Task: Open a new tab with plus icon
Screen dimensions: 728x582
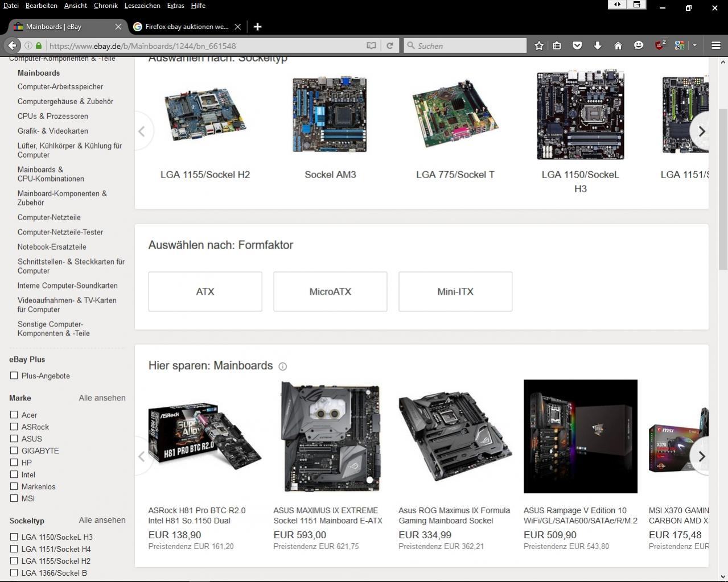Action: (257, 27)
